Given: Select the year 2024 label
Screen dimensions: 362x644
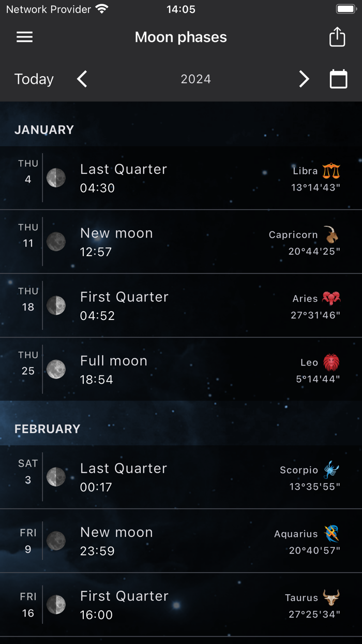Looking at the screenshot, I should pyautogui.click(x=195, y=79).
